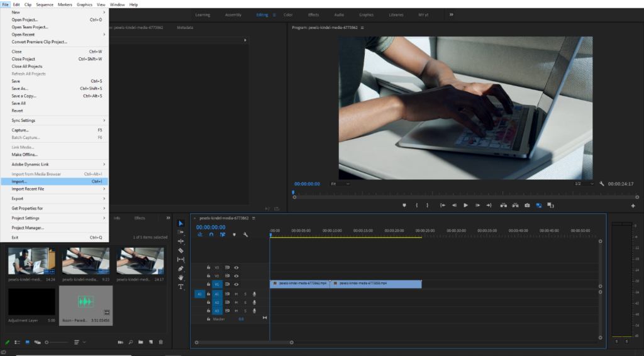
Task: Open timeline display settings wrench
Action: [x=245, y=235]
